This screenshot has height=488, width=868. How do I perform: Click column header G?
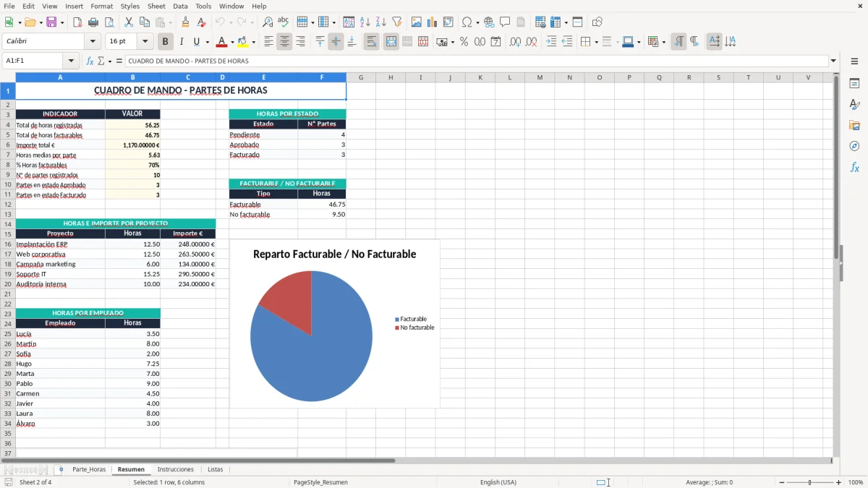361,77
